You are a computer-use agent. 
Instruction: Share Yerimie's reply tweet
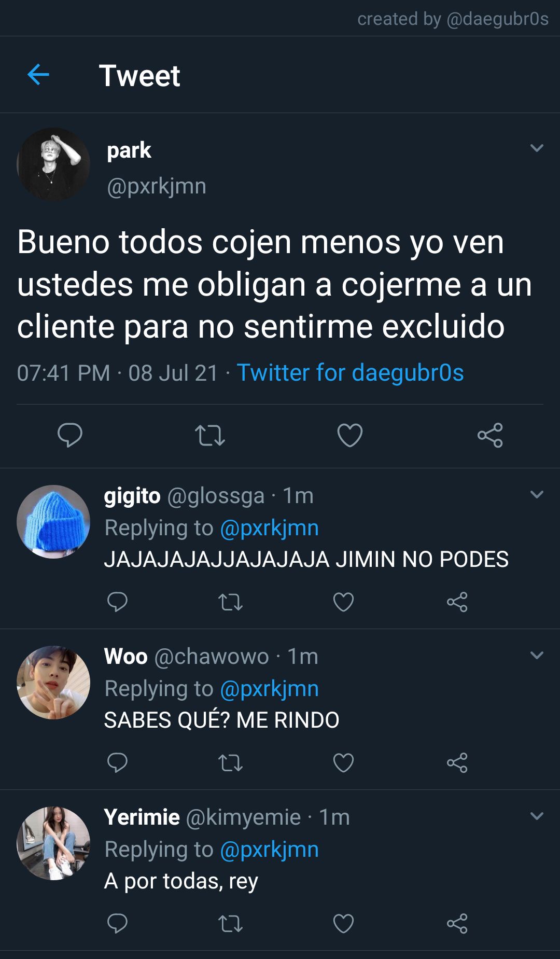coord(457,923)
